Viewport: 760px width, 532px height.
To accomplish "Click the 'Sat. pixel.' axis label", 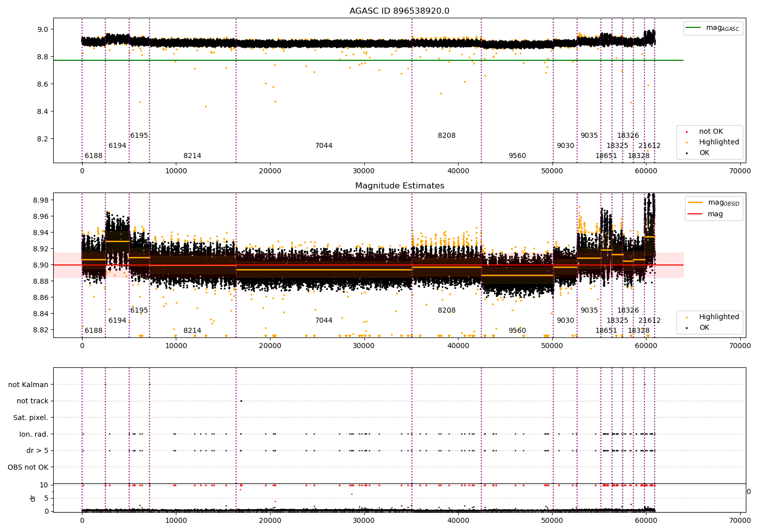I will coord(31,417).
